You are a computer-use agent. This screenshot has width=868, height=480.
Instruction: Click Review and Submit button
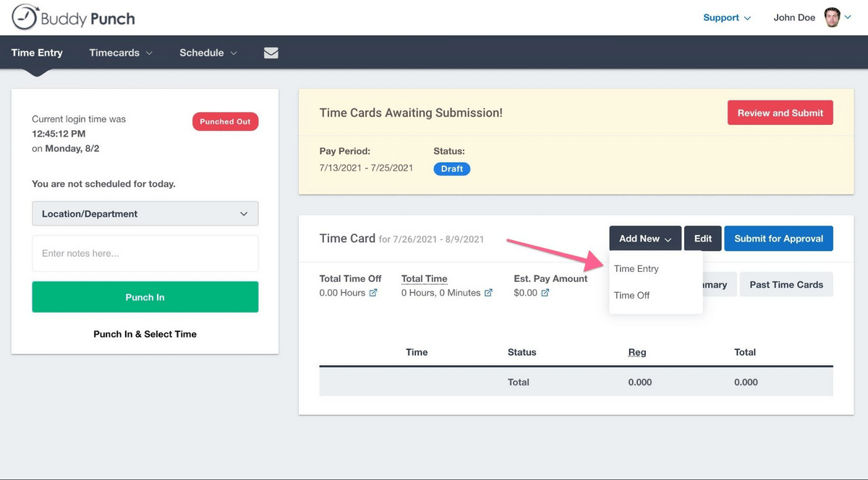point(780,113)
